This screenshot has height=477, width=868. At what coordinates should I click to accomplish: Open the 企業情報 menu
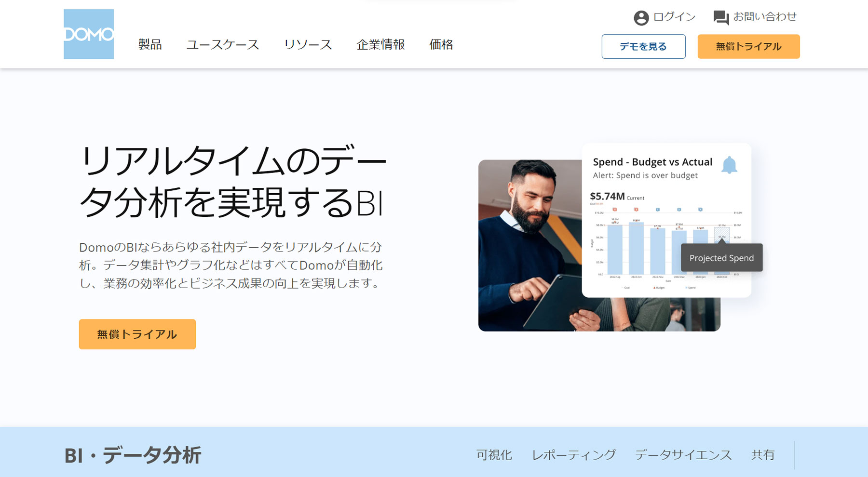pyautogui.click(x=380, y=45)
